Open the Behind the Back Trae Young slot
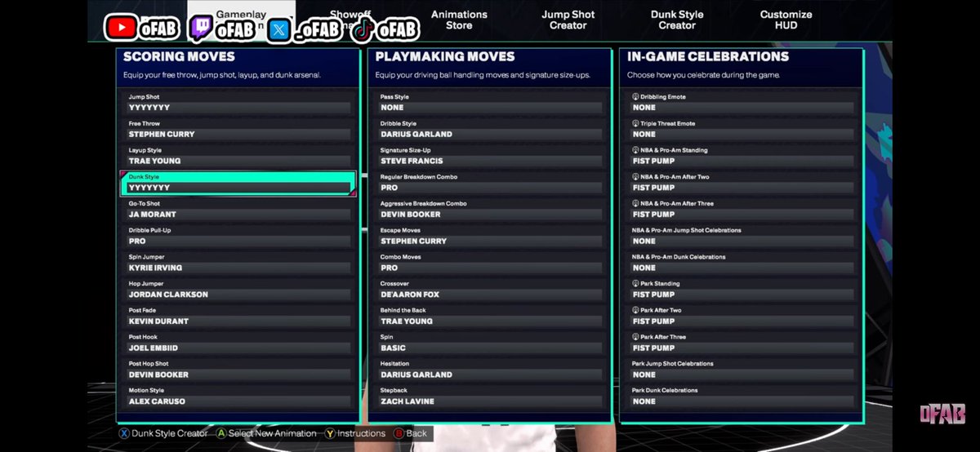 tap(490, 317)
